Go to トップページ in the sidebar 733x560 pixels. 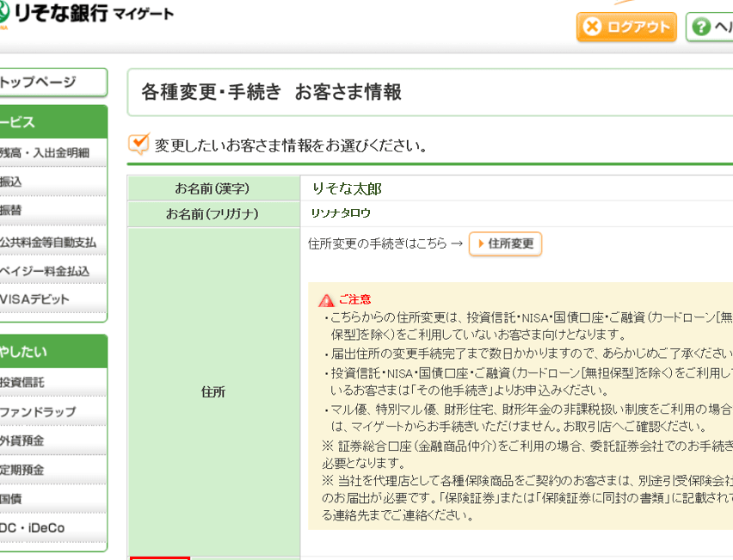click(39, 83)
